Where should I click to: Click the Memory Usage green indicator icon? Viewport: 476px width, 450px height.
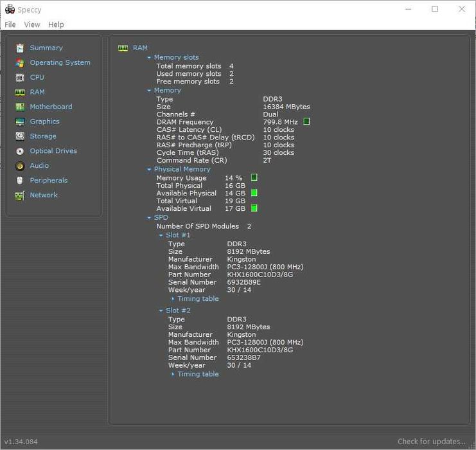[x=254, y=177]
